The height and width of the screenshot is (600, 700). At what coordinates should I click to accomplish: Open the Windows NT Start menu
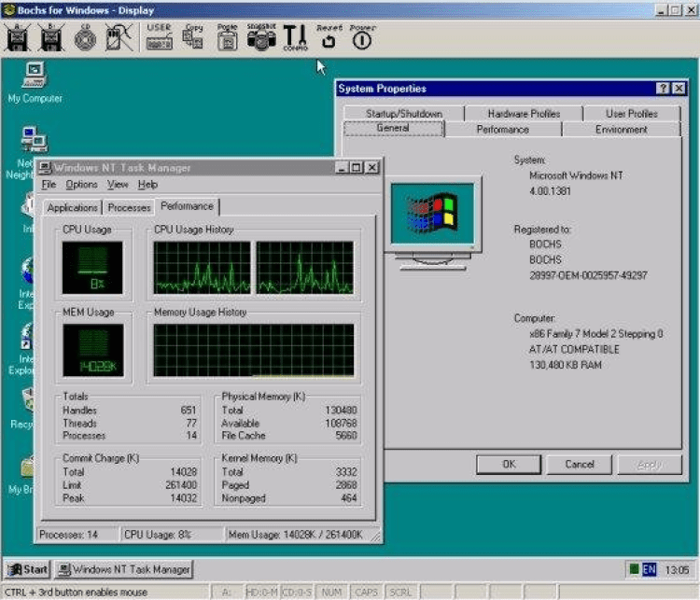click(27, 569)
